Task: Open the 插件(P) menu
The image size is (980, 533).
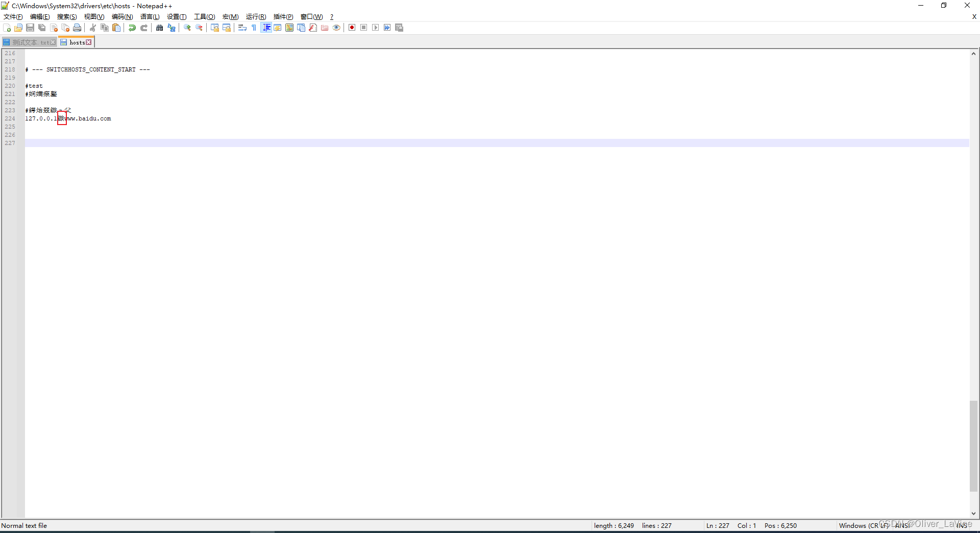Action: point(282,16)
